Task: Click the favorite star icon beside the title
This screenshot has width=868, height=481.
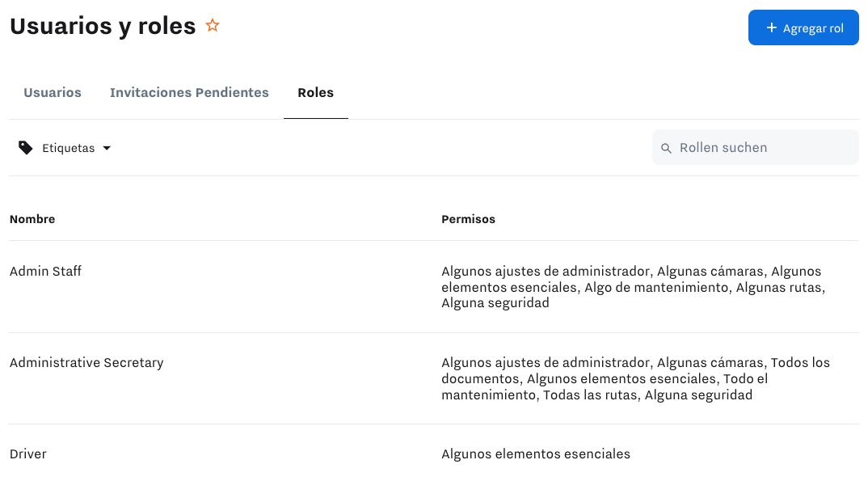Action: [x=213, y=26]
